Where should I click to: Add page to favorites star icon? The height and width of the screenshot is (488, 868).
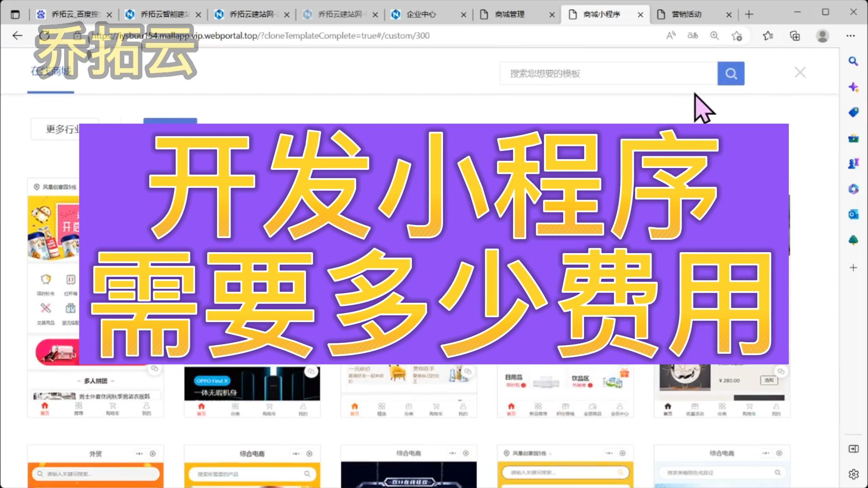click(737, 36)
